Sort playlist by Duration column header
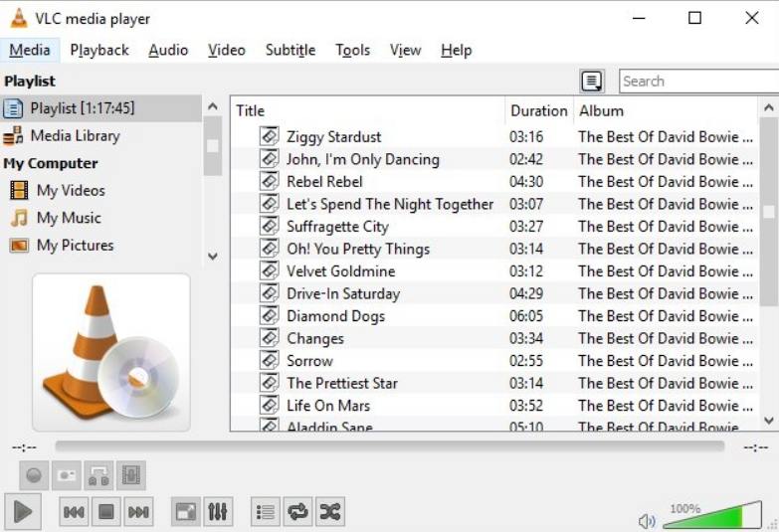Screen dimensions: 779x532 tap(539, 110)
